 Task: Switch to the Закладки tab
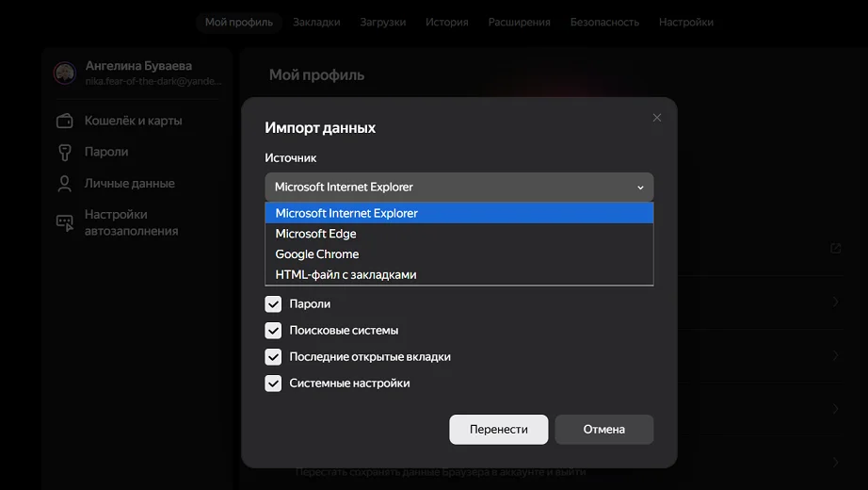[316, 23]
